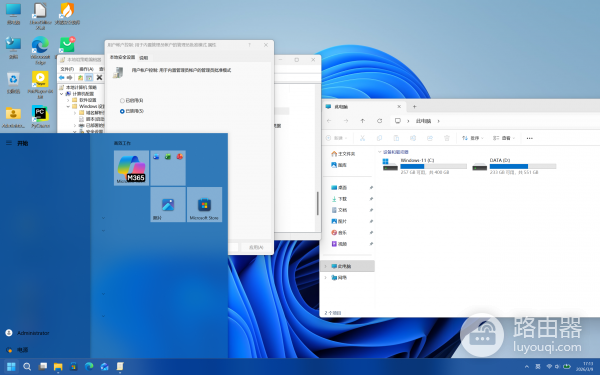Select the 已禁用 radio button in properties dialog
Image resolution: width=600 pixels, height=375 pixels.
122,111
